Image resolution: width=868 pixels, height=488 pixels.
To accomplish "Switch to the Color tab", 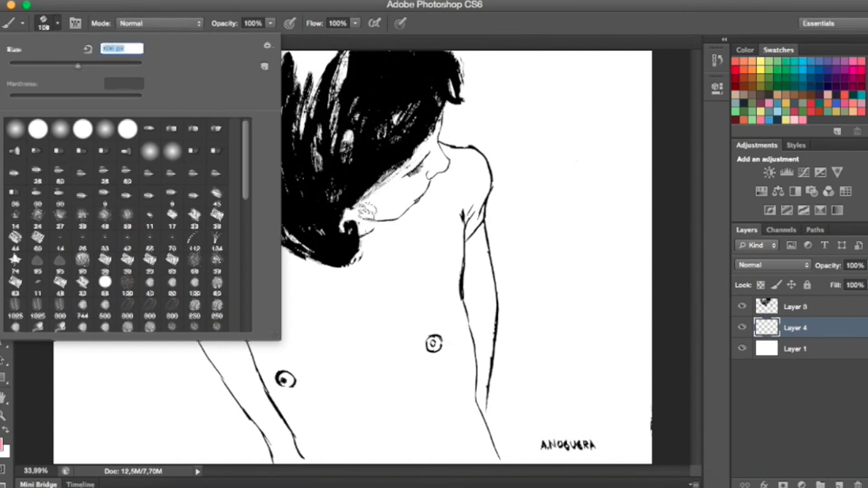I will [x=745, y=50].
